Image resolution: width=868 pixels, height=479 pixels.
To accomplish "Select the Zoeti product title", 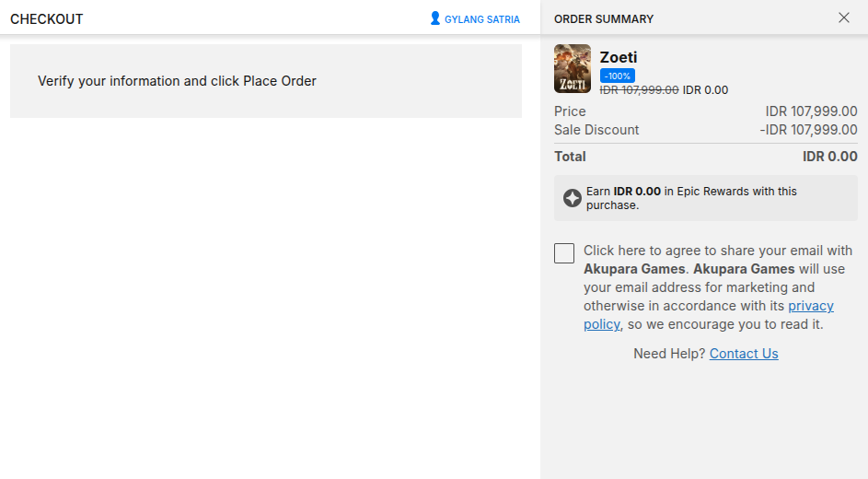I will [619, 57].
